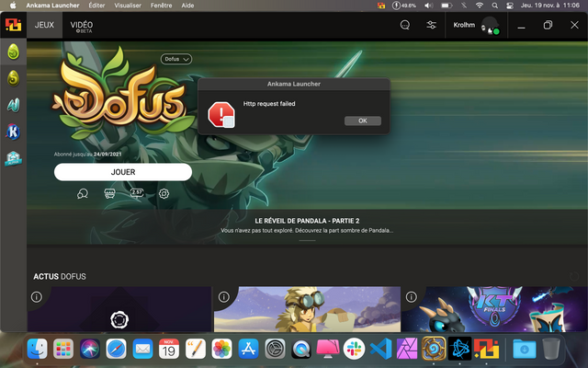Switch to the VIDÉO beta tab

pos(82,25)
